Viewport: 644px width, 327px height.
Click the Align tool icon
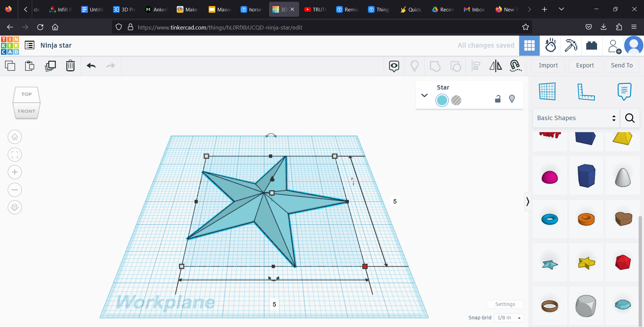pos(476,66)
